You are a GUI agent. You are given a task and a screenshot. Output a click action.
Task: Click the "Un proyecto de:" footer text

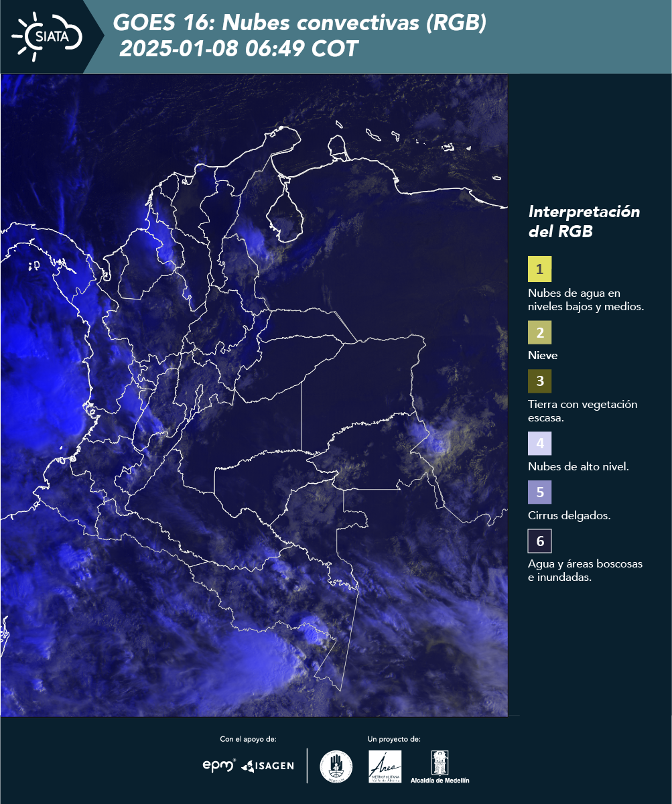[394, 739]
